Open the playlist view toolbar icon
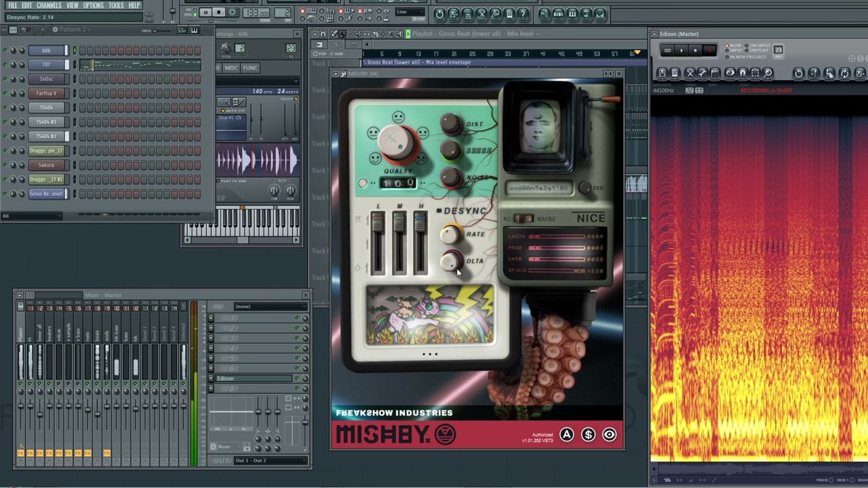Image resolution: width=868 pixels, height=488 pixels. point(545,14)
